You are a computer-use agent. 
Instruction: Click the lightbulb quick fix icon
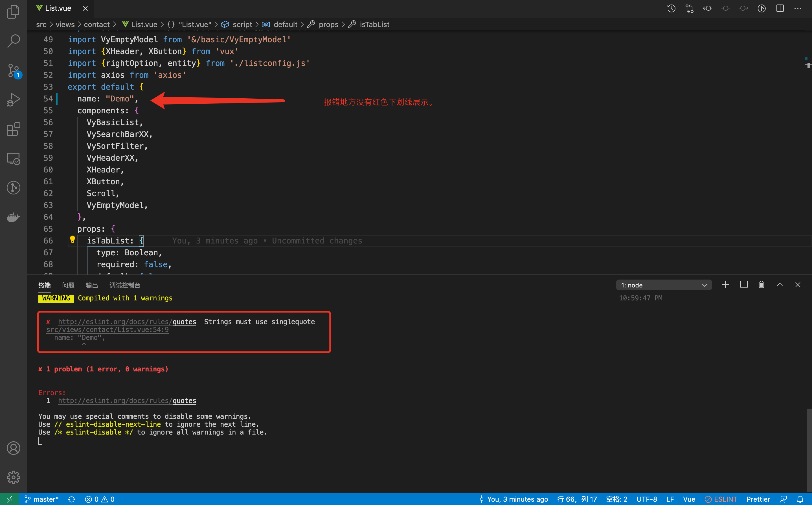pos(72,239)
